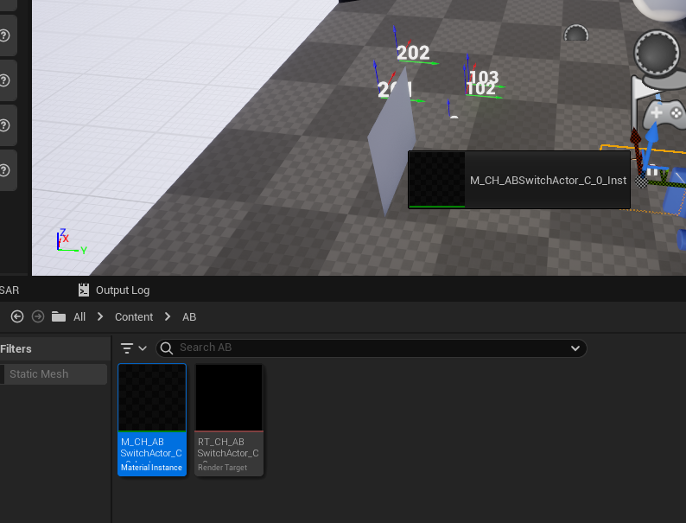The width and height of the screenshot is (686, 524).
Task: Click the folder icon beside All
Action: [x=59, y=317]
